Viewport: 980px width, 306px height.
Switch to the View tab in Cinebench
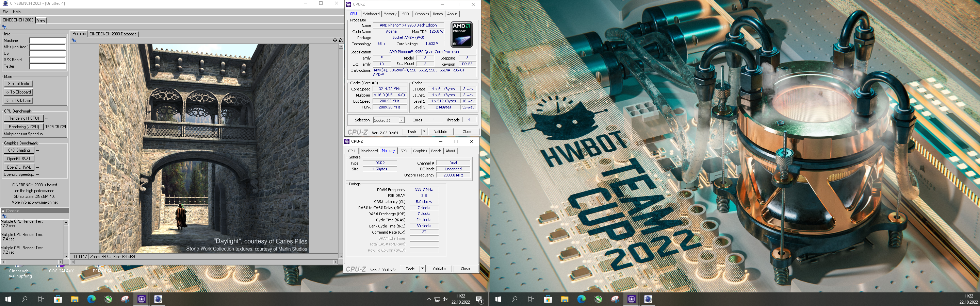point(41,20)
